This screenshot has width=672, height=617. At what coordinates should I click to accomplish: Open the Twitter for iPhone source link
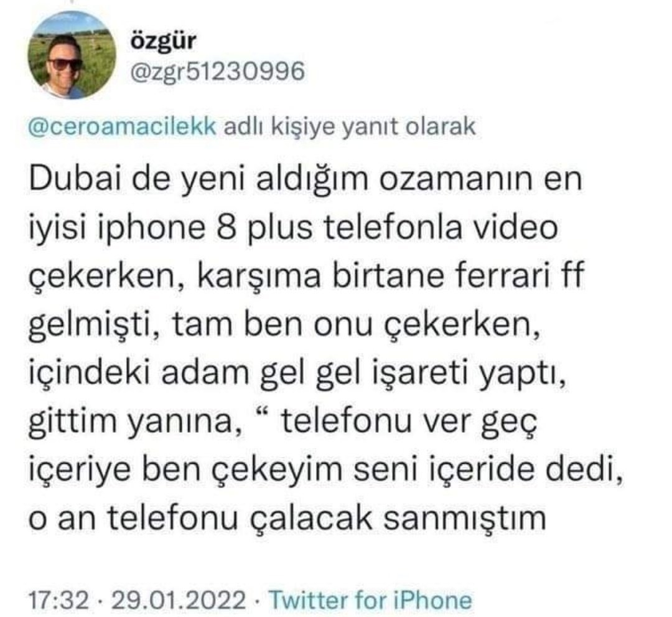pos(370,599)
